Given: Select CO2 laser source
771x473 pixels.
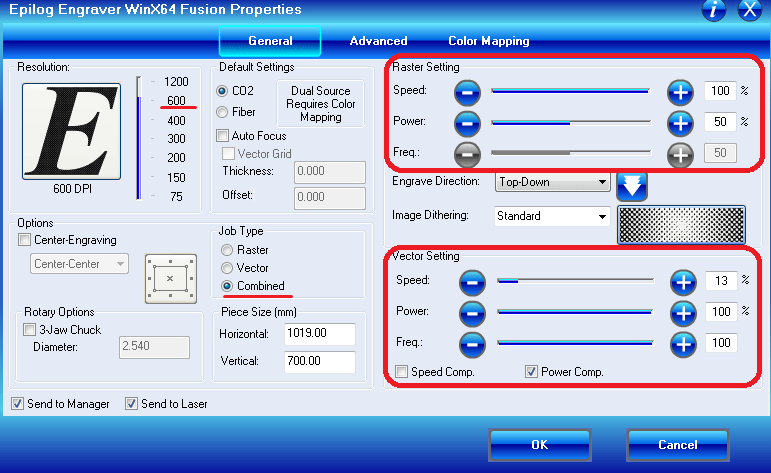Looking at the screenshot, I should (x=222, y=91).
